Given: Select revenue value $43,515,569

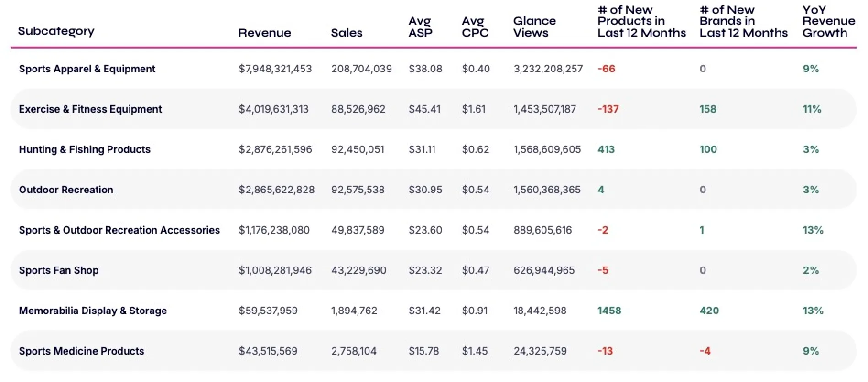Looking at the screenshot, I should pos(268,351).
